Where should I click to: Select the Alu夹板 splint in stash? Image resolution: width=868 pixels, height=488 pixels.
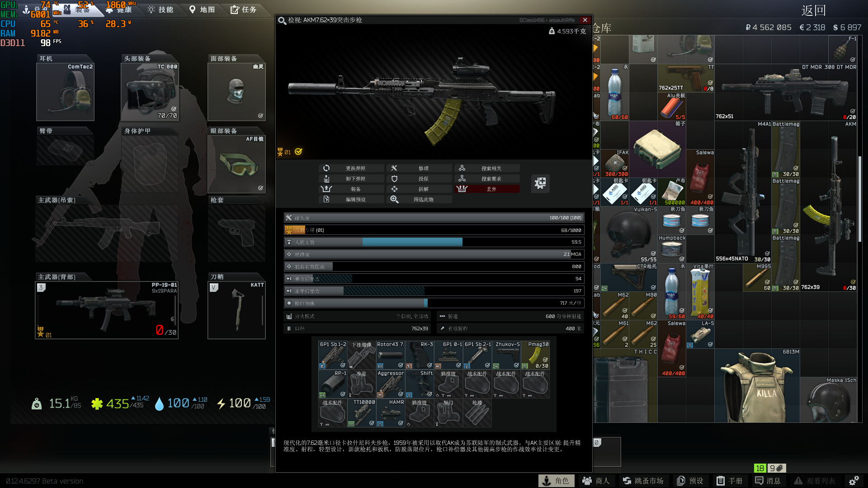pos(672,106)
